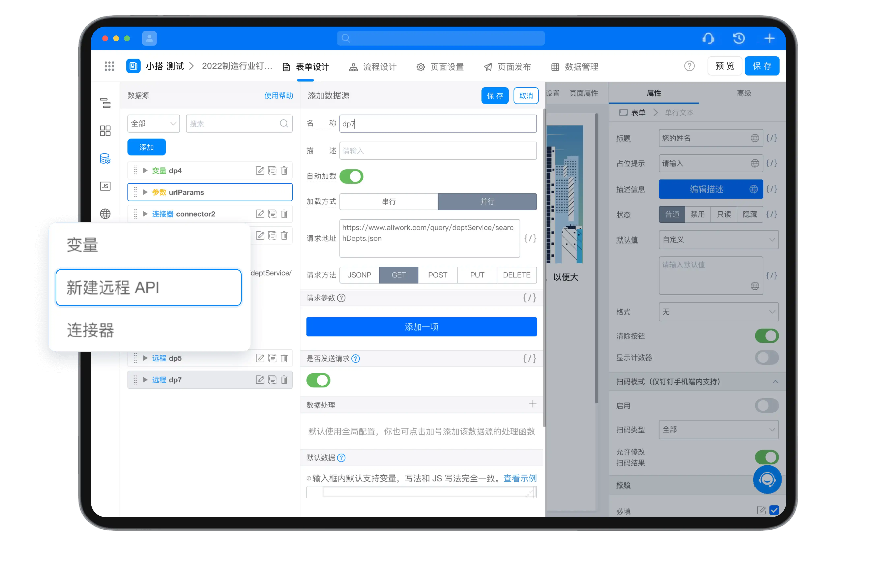Edit the connector2 data source
878x588 pixels.
pyautogui.click(x=260, y=214)
